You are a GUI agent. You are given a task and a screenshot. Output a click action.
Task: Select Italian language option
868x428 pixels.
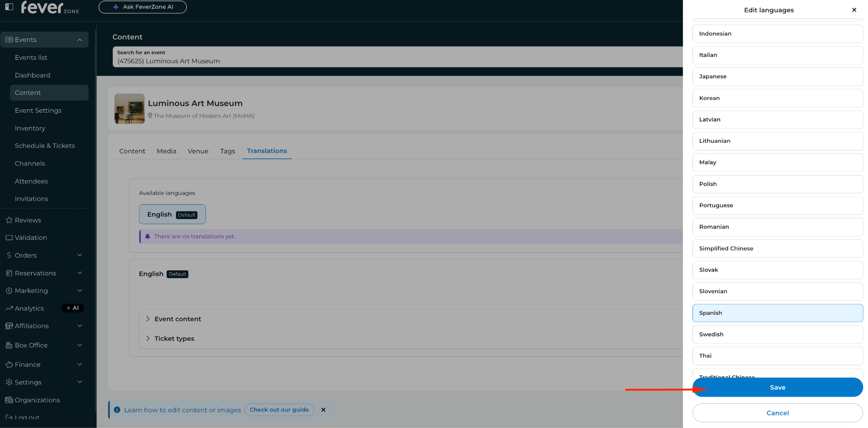pos(778,55)
